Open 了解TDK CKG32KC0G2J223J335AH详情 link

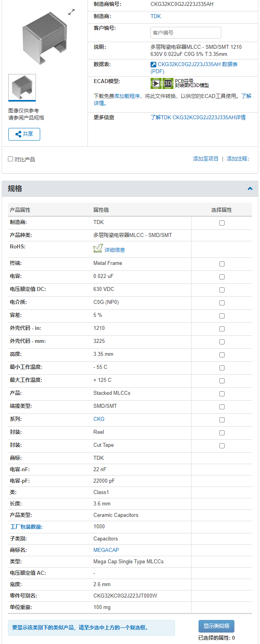[x=198, y=117]
